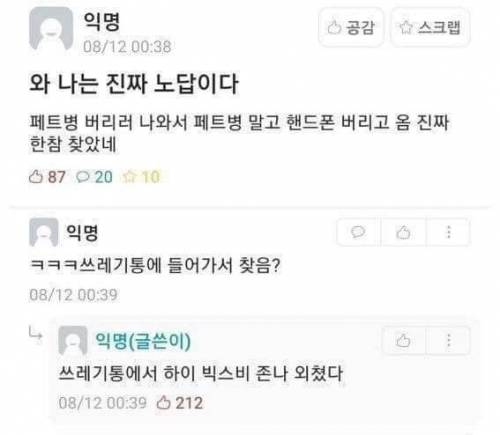Click the post title 와 나는 진짜 노답이다
The height and width of the screenshot is (435, 500).
134,83
